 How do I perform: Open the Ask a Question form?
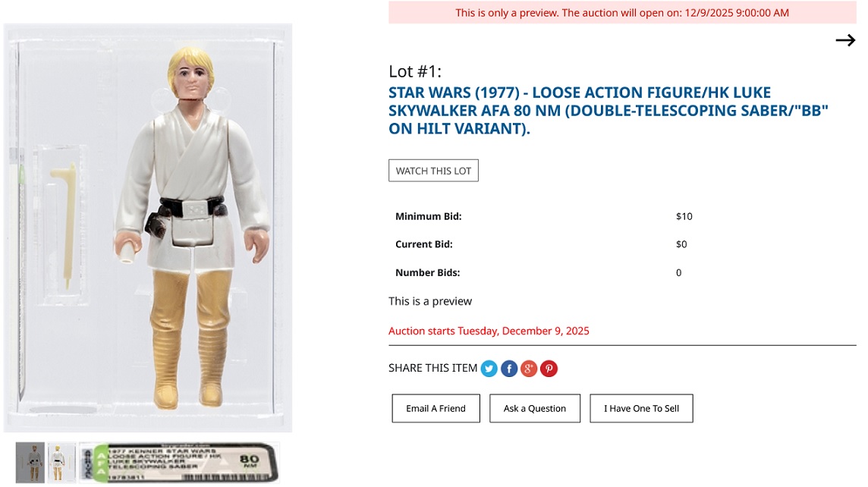[534, 408]
